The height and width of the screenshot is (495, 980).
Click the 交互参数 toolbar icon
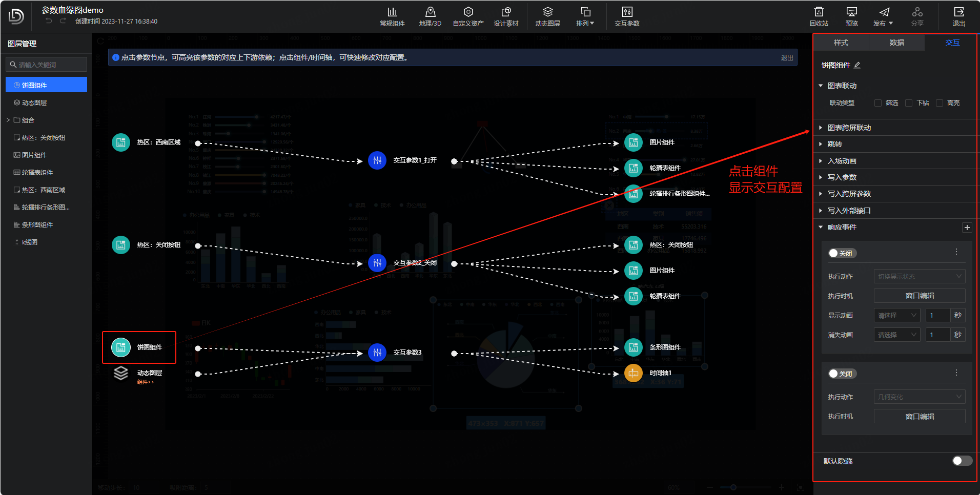627,12
